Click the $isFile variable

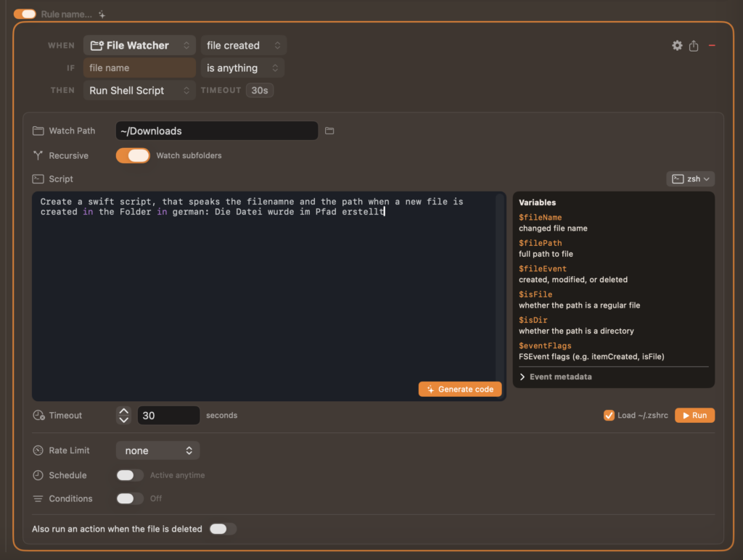click(535, 295)
